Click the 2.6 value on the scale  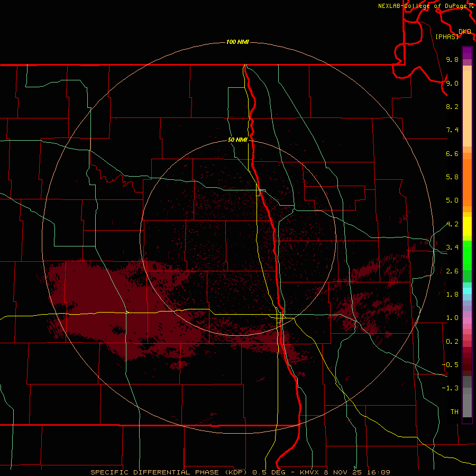[452, 271]
